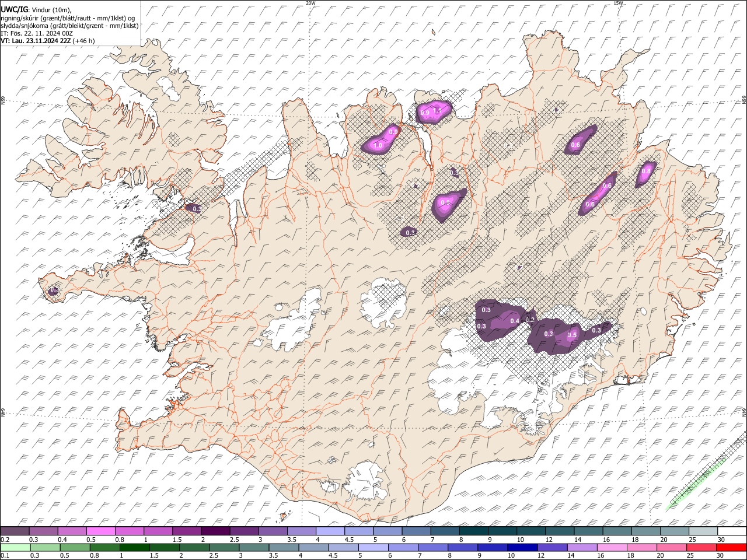Click the 'IT: Fös. 22. 11. 2024 00Z' line

click(x=37, y=33)
